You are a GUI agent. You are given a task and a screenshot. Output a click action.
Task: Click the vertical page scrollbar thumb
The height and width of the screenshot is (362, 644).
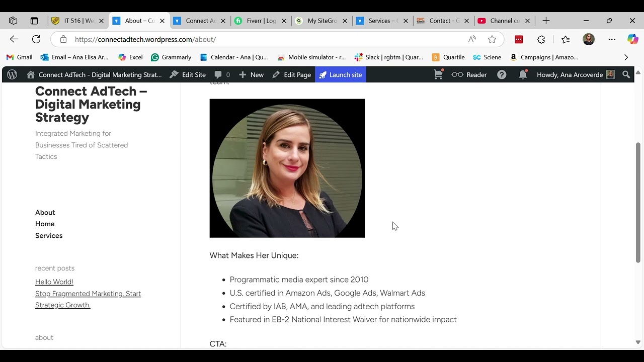[x=638, y=202]
